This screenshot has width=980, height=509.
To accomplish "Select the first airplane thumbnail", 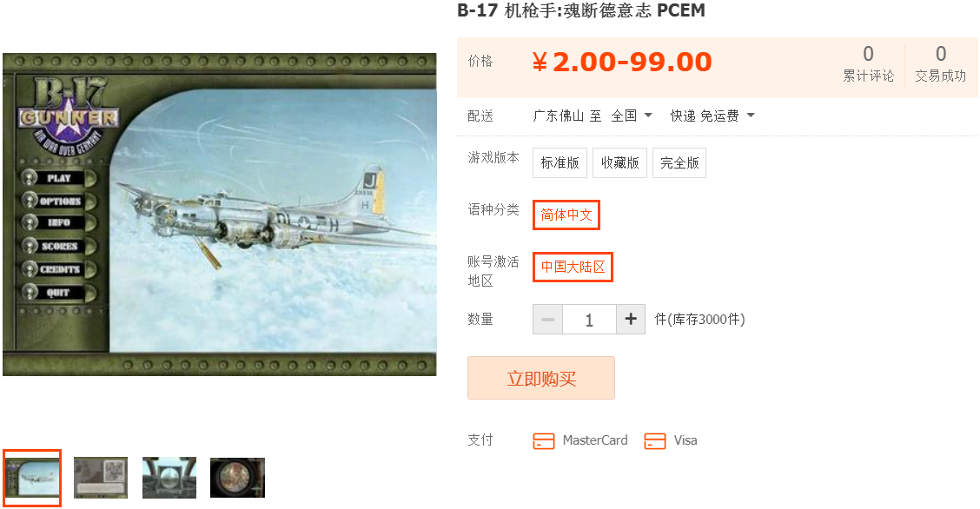I will [x=32, y=478].
